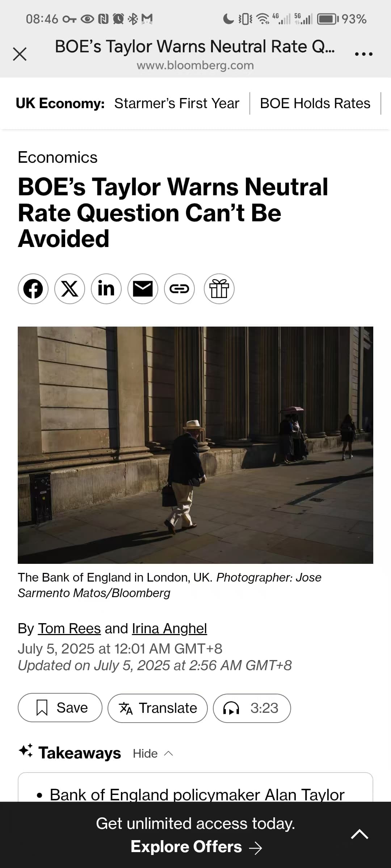Play the 3:23 audio version

point(252,708)
